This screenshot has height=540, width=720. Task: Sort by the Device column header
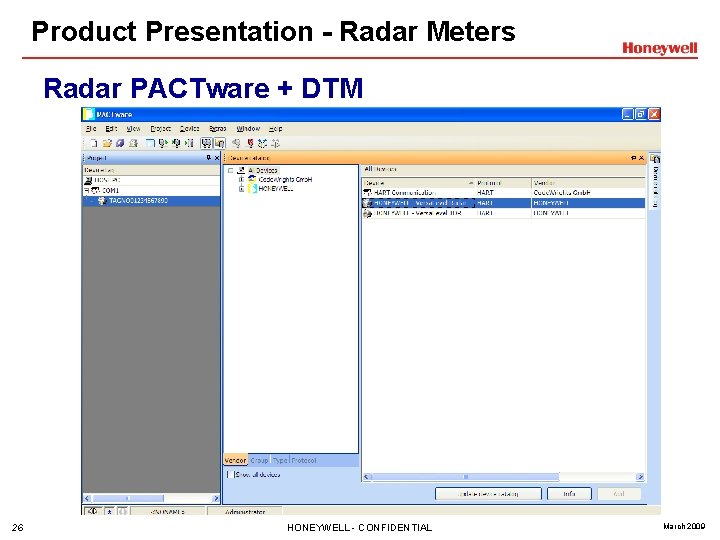[418, 183]
